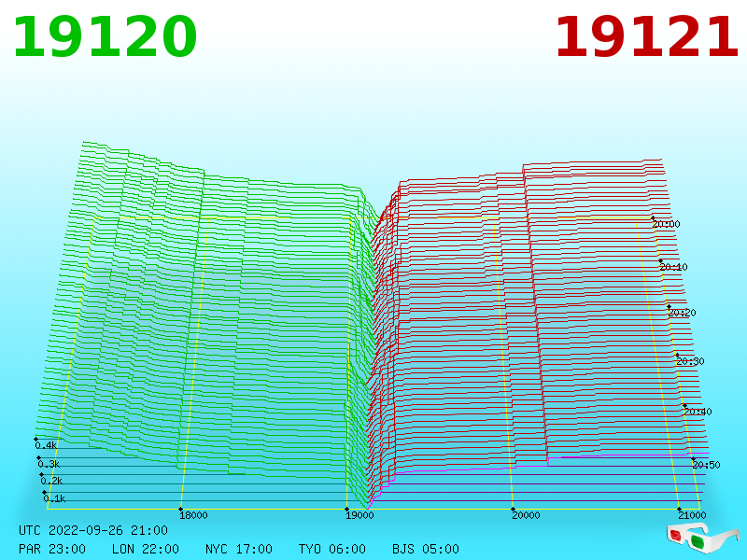Click the LON 22:00 London time
This screenshot has width=747, height=560.
[146, 549]
